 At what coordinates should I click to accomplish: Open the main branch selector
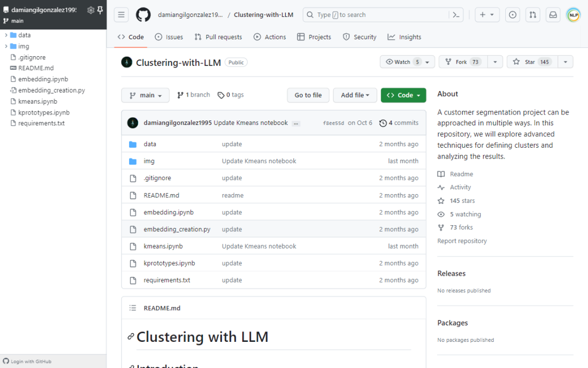coord(145,95)
